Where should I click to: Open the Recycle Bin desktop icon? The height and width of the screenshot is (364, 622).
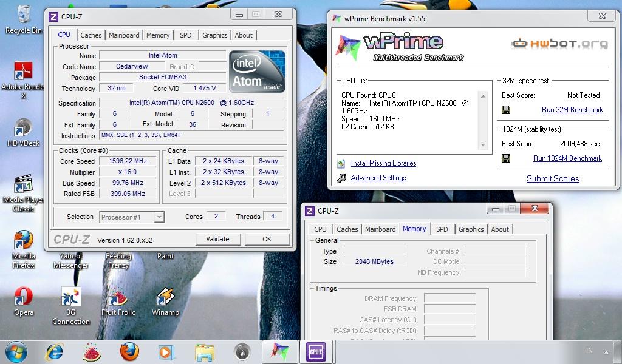[24, 19]
